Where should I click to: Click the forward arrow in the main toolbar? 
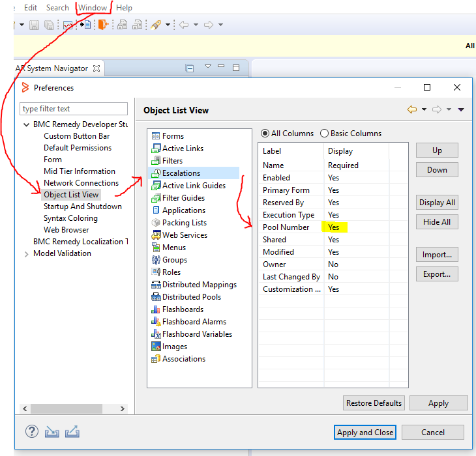[x=209, y=25]
